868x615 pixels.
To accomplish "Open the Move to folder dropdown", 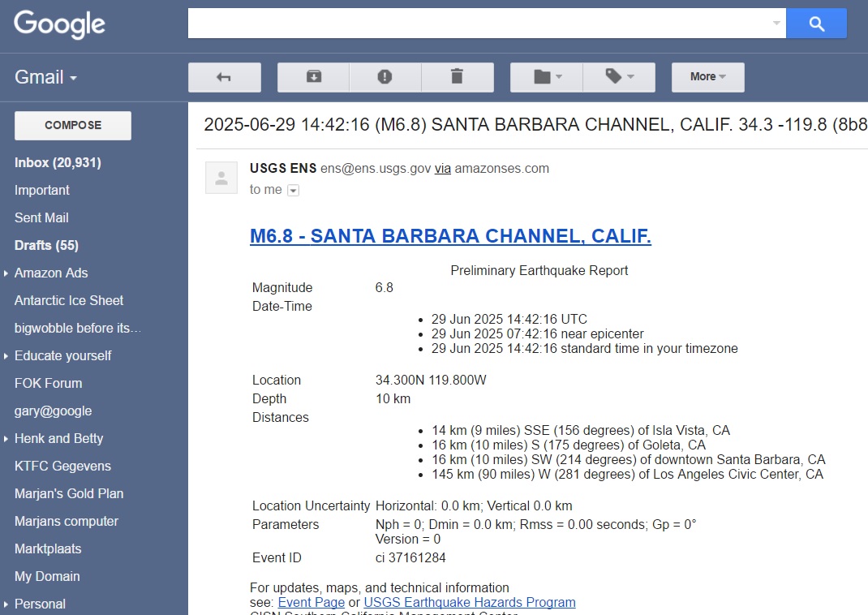I will click(547, 77).
